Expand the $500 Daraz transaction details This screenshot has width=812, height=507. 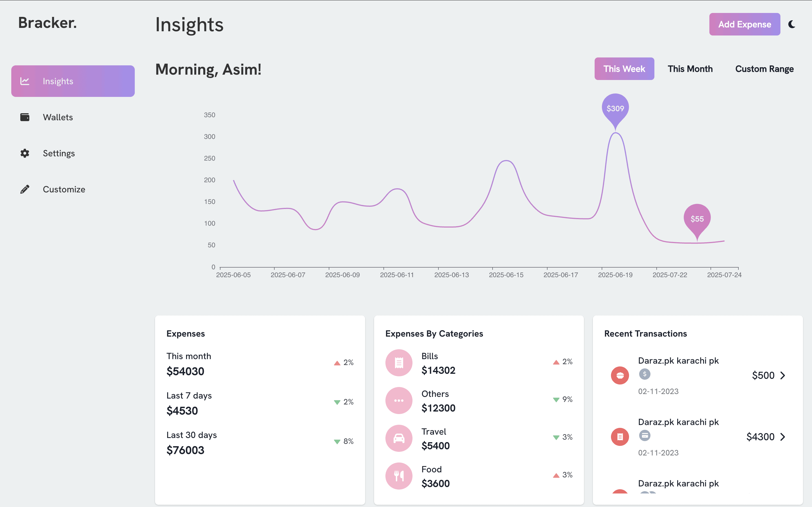click(783, 375)
